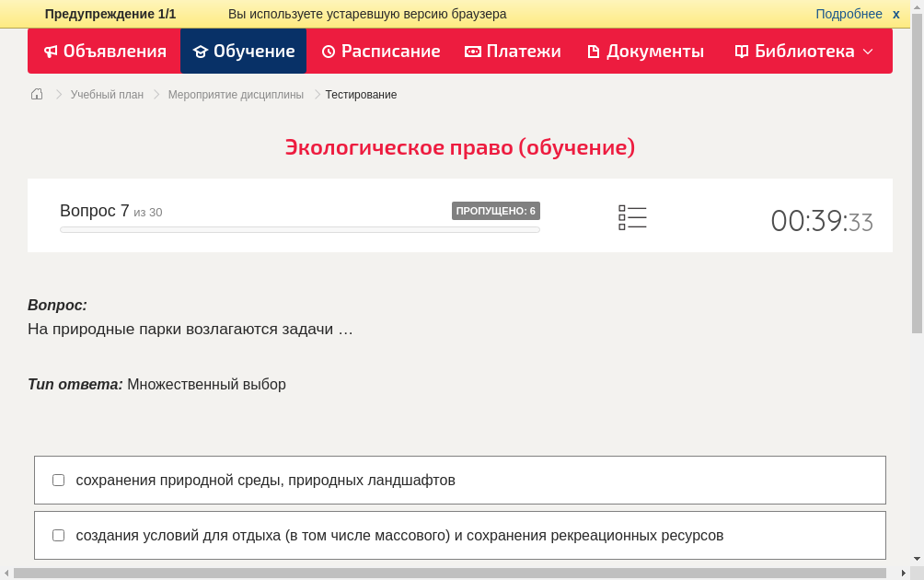Open the question navigator list icon
924x580 pixels.
[x=632, y=216]
